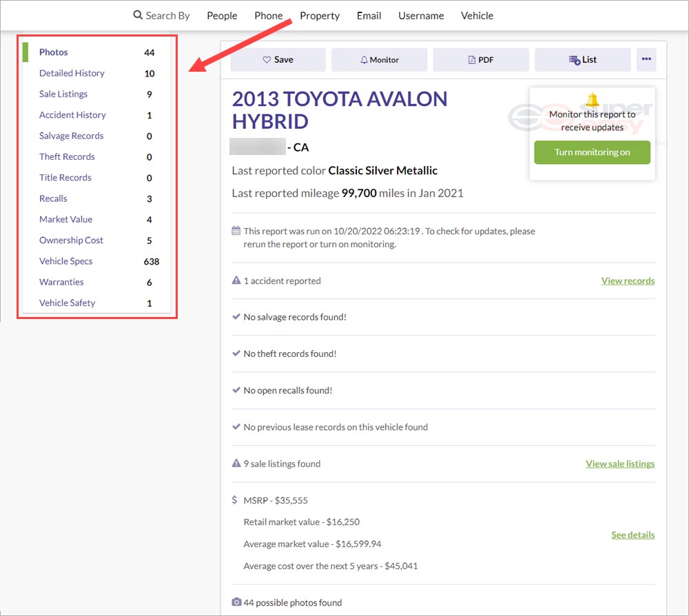The width and height of the screenshot is (689, 616).
Task: Click the 638 count beside Vehicle Specs
Action: 151,261
